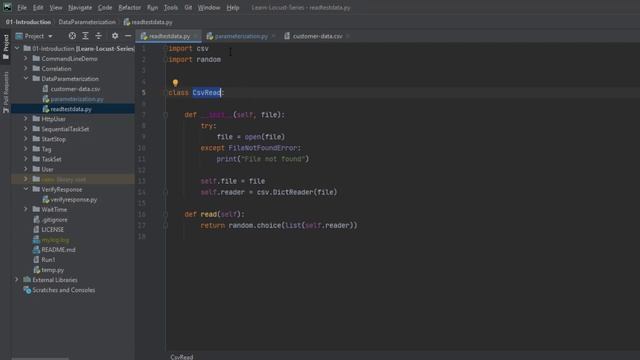Expand the WaitTime folder
640x360 pixels.
26,209
